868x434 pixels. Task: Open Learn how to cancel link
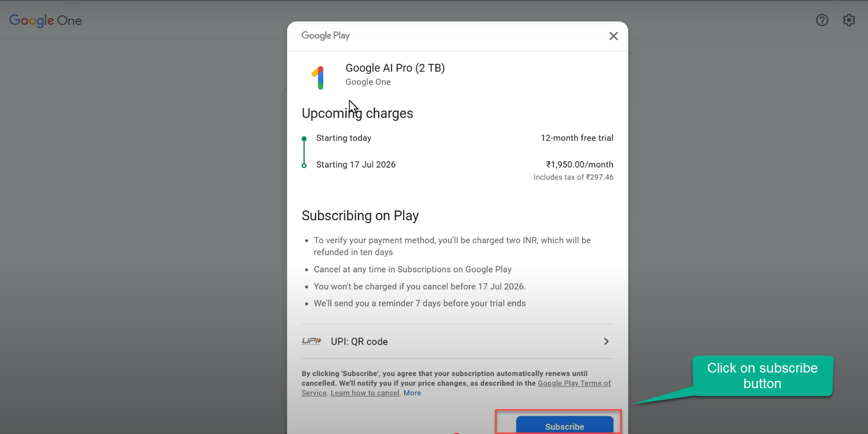pos(365,393)
